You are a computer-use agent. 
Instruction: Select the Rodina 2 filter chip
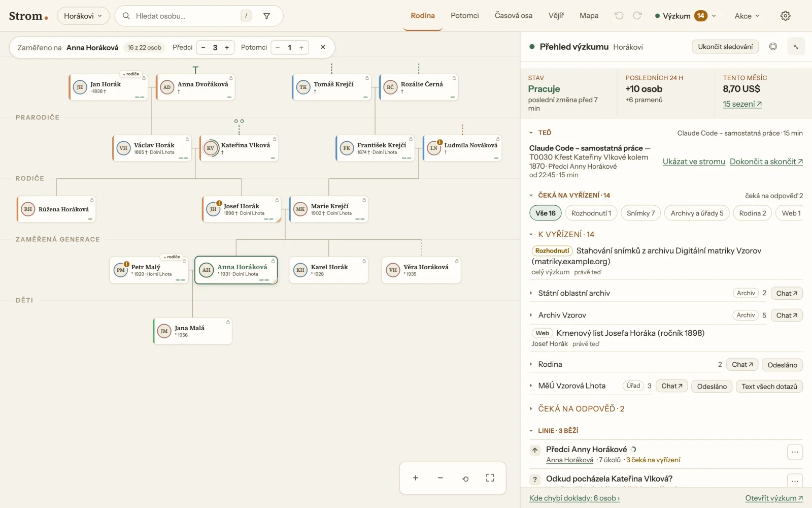tap(753, 213)
